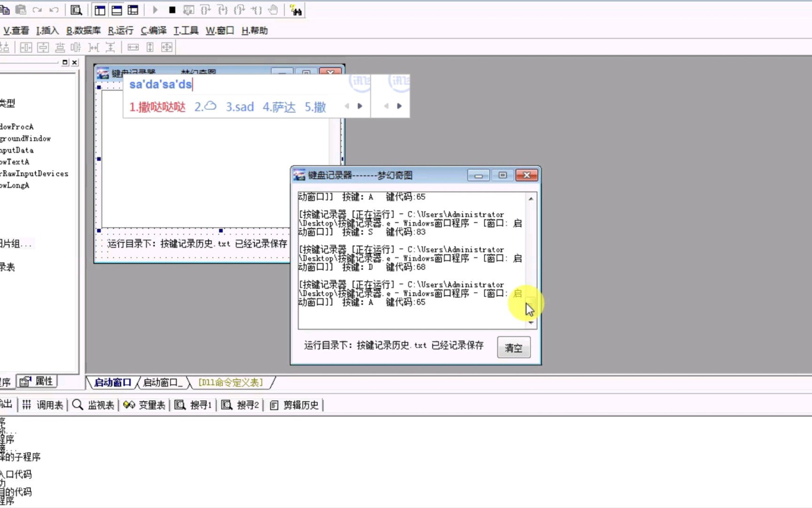812x508 pixels.
Task: Click the step-out braces debug icon
Action: click(239, 10)
